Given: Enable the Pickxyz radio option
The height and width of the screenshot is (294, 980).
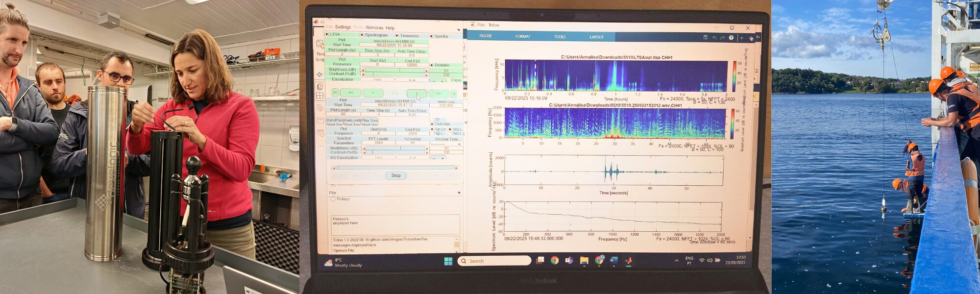Looking at the screenshot, I should pyautogui.click(x=333, y=199).
